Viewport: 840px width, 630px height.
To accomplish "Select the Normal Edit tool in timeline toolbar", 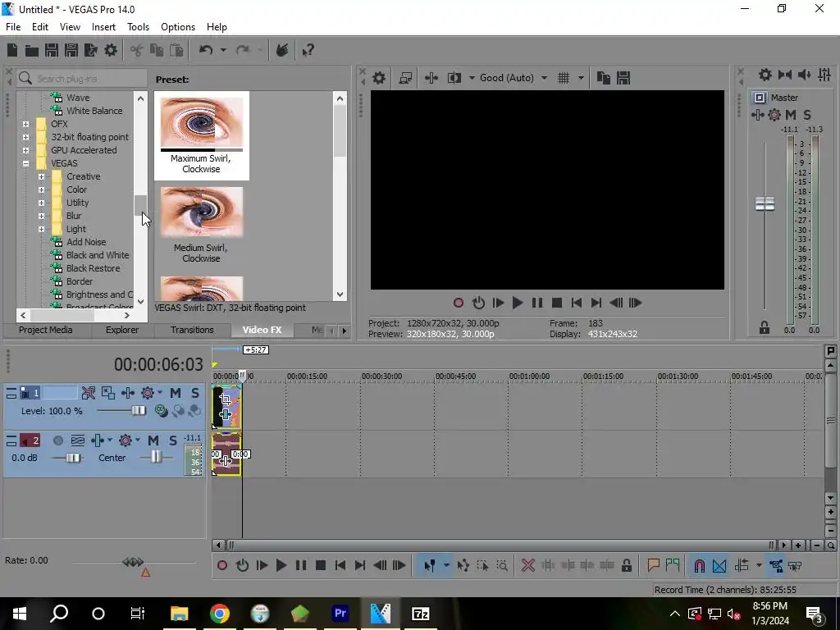I will click(430, 565).
